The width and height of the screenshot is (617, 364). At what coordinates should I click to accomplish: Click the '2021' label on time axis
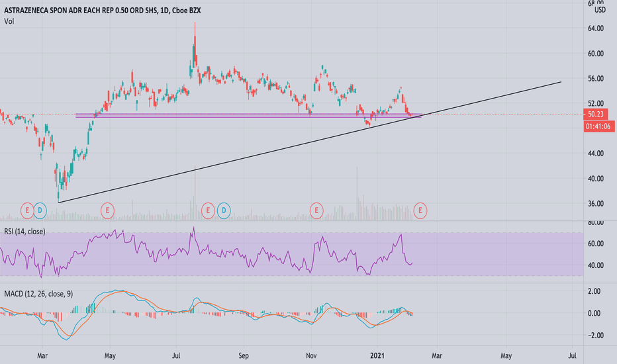click(377, 356)
